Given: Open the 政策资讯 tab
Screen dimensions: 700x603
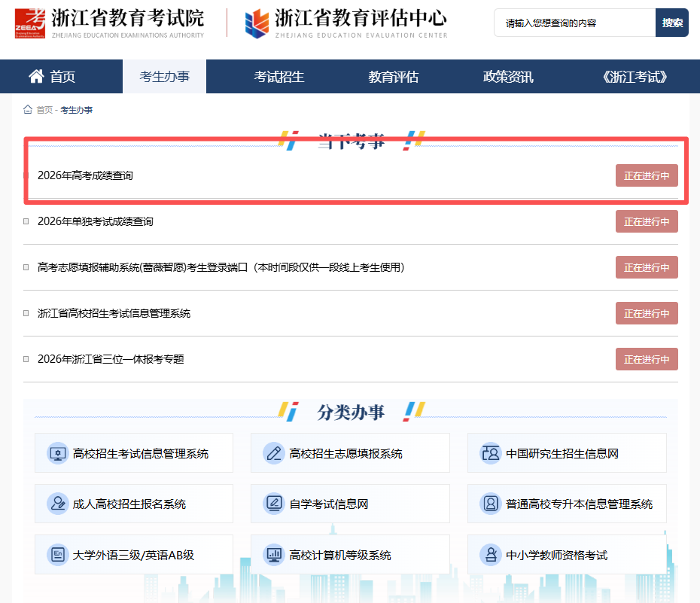Looking at the screenshot, I should tap(508, 77).
